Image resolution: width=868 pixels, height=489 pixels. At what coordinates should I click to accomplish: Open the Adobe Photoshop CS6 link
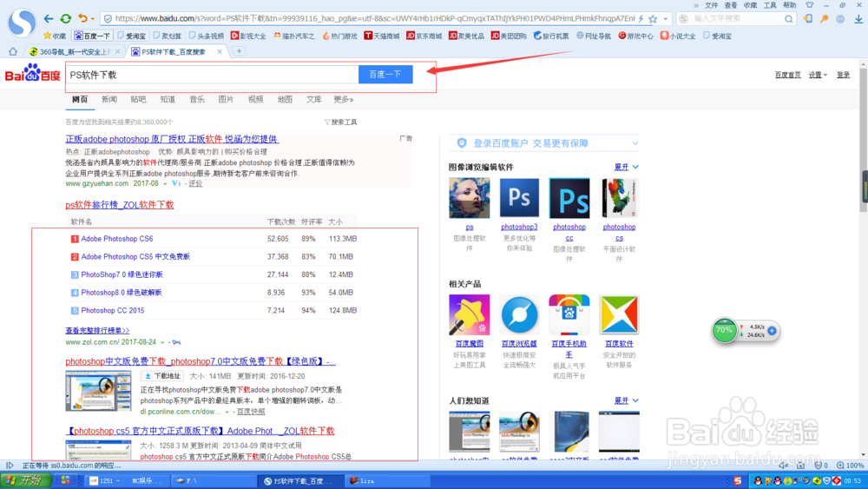(117, 239)
